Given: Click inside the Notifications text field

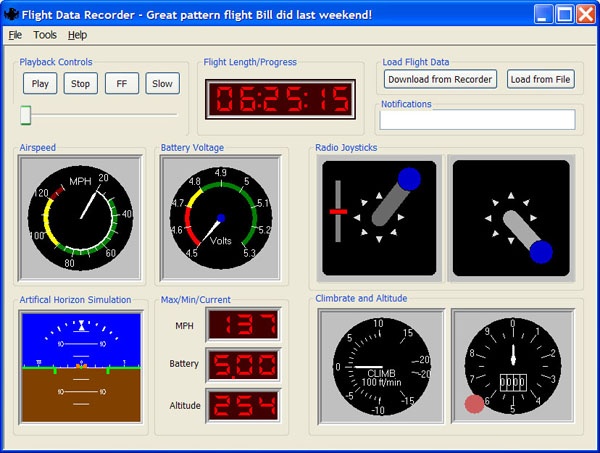Looking at the screenshot, I should (x=478, y=120).
